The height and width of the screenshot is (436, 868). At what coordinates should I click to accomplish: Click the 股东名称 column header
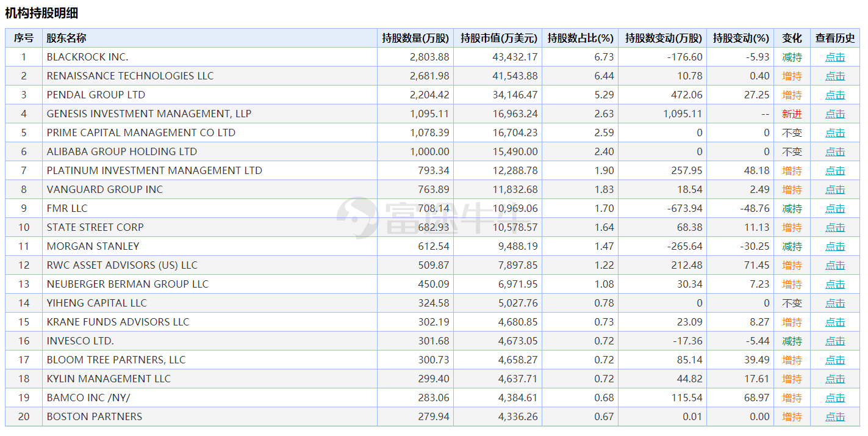pos(210,38)
